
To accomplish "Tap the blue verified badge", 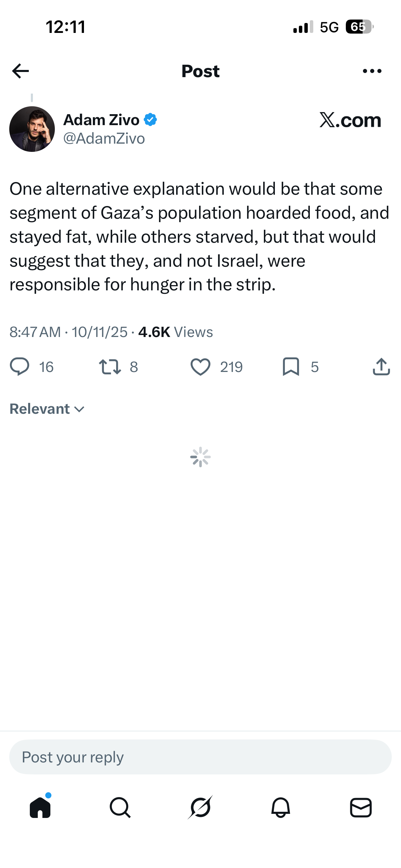I will [150, 120].
